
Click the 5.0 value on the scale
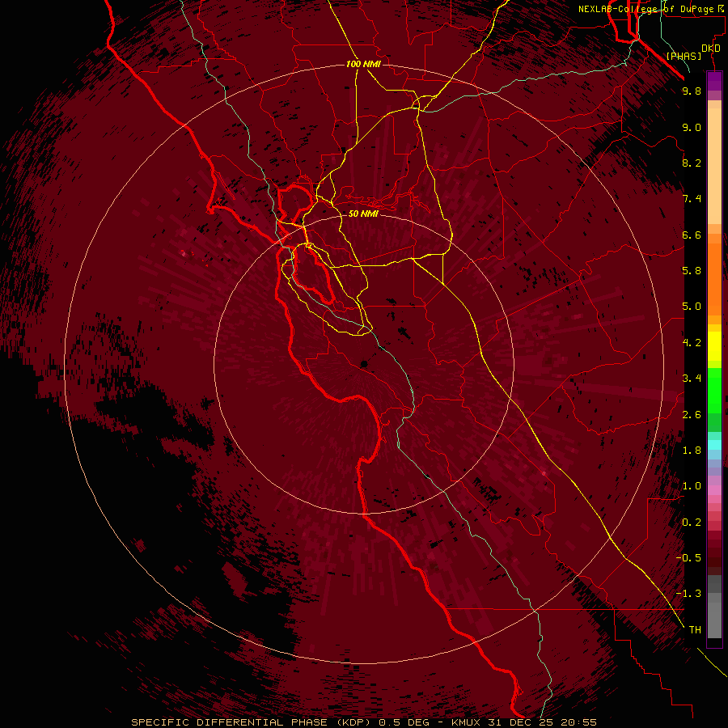point(692,307)
